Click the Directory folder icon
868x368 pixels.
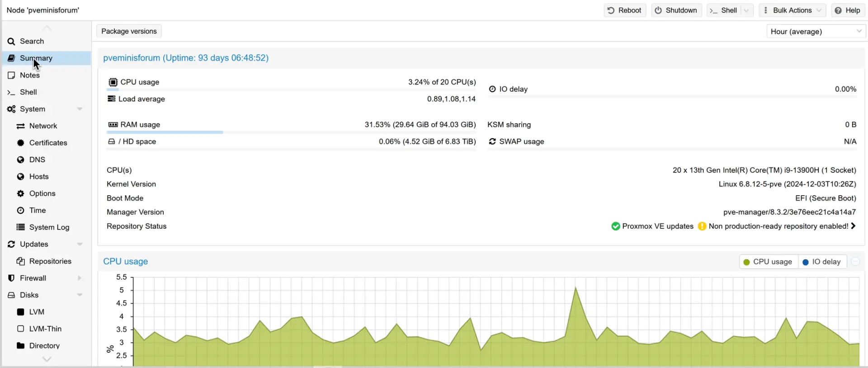pos(20,346)
